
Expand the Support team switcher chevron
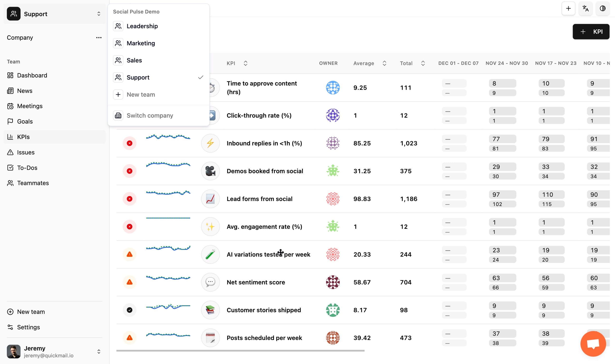tap(99, 14)
